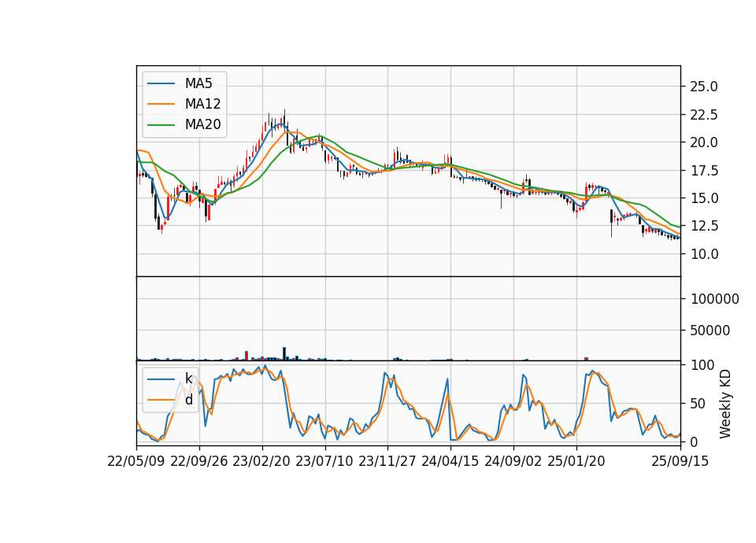This screenshot has height=543, width=756.
Task: Click the MA5 legend label
Action: [198, 83]
